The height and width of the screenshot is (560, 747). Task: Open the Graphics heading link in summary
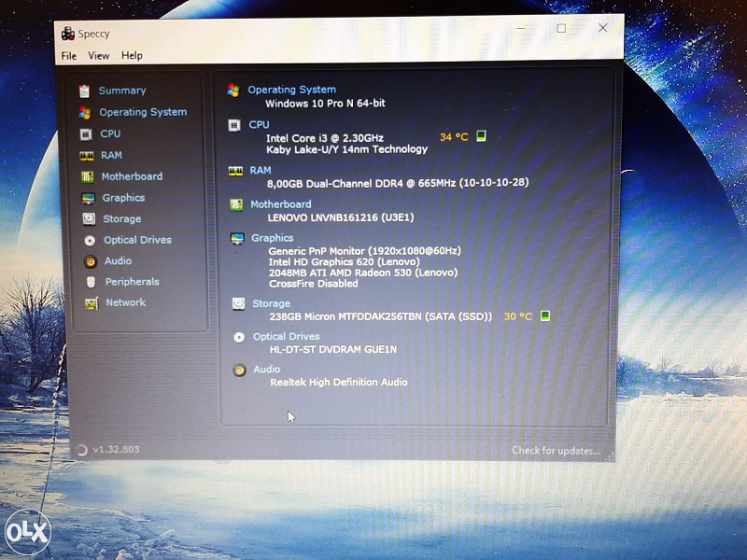273,238
